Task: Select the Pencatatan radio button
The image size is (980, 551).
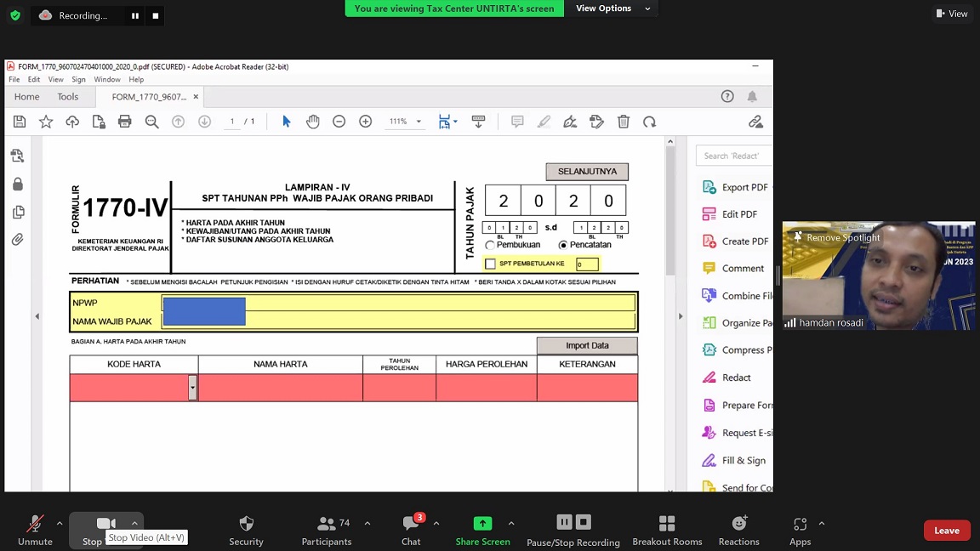Action: 563,245
